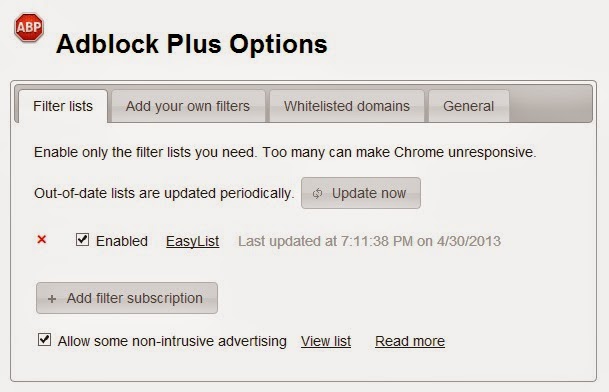The width and height of the screenshot is (609, 392).
Task: Click the Adblock Plus Options heading
Action: [192, 44]
